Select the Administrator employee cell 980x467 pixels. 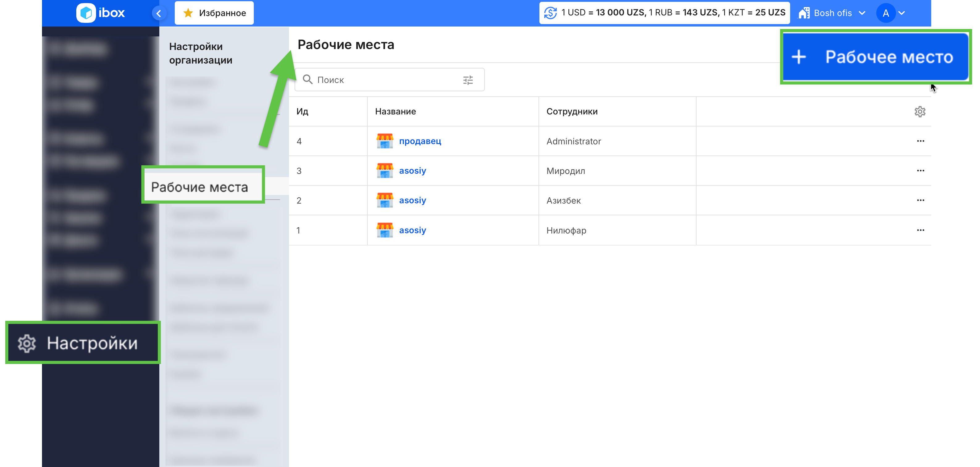(617, 141)
